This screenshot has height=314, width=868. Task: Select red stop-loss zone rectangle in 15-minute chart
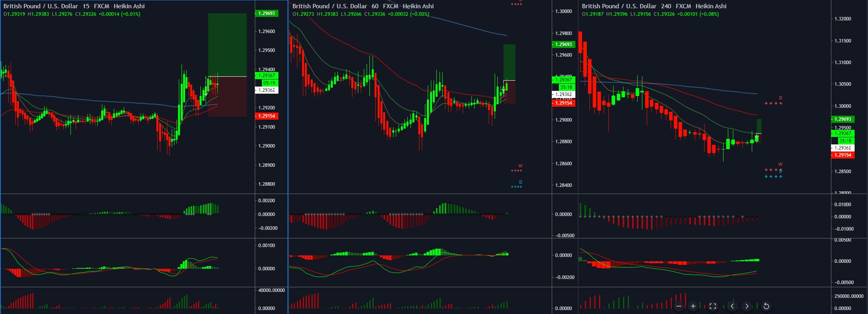point(227,96)
